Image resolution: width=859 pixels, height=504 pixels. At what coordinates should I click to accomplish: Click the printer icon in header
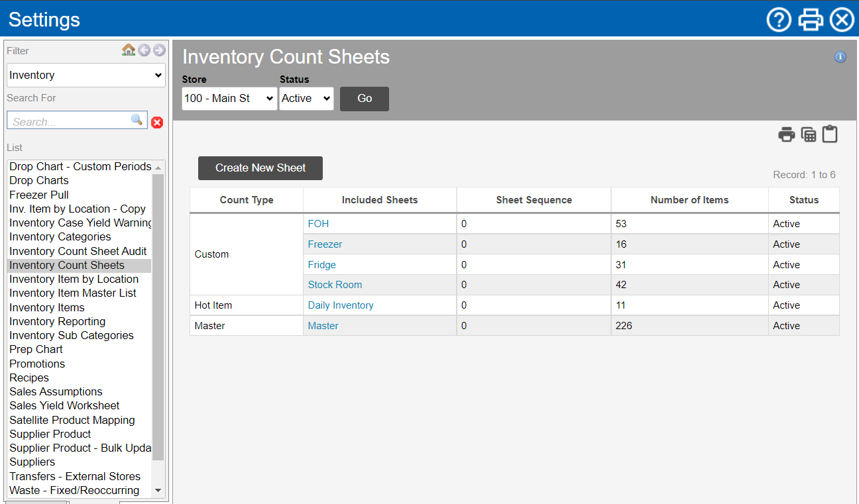pyautogui.click(x=810, y=19)
